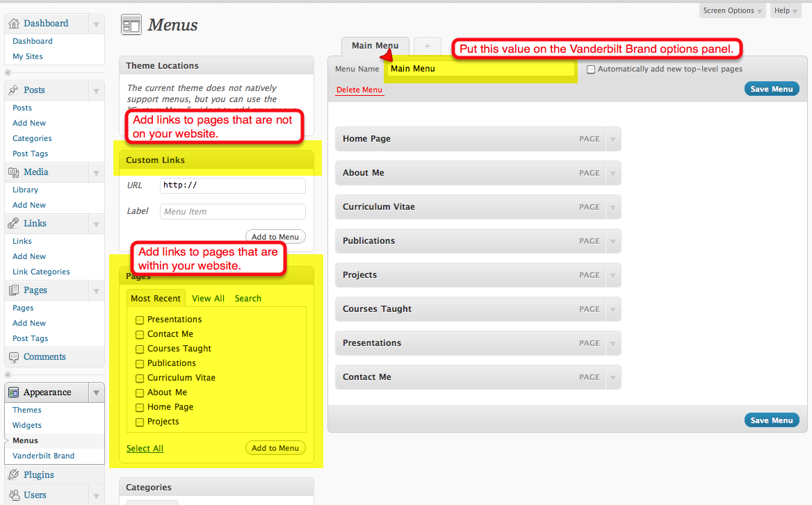Click the Media icon in sidebar
Image resolution: width=812 pixels, height=505 pixels.
point(14,172)
